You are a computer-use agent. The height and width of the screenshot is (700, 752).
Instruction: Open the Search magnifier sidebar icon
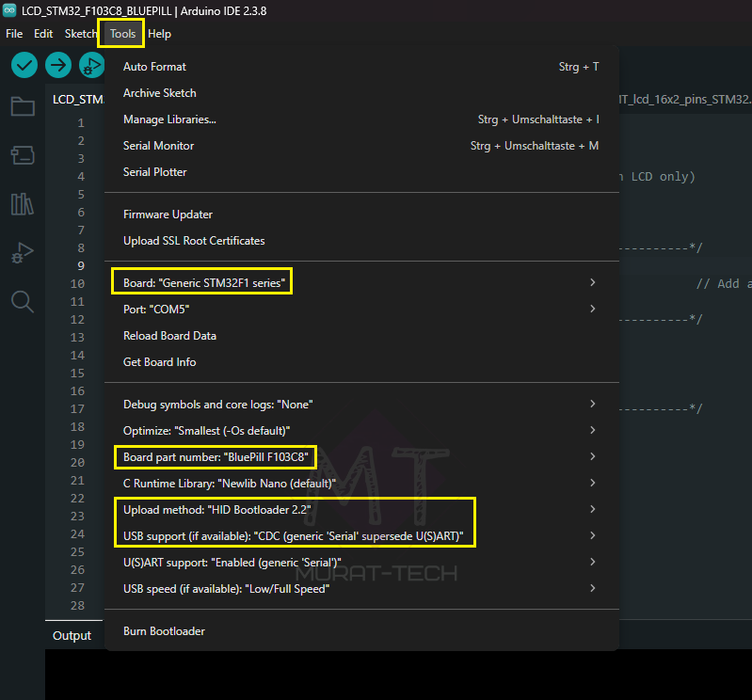[23, 302]
